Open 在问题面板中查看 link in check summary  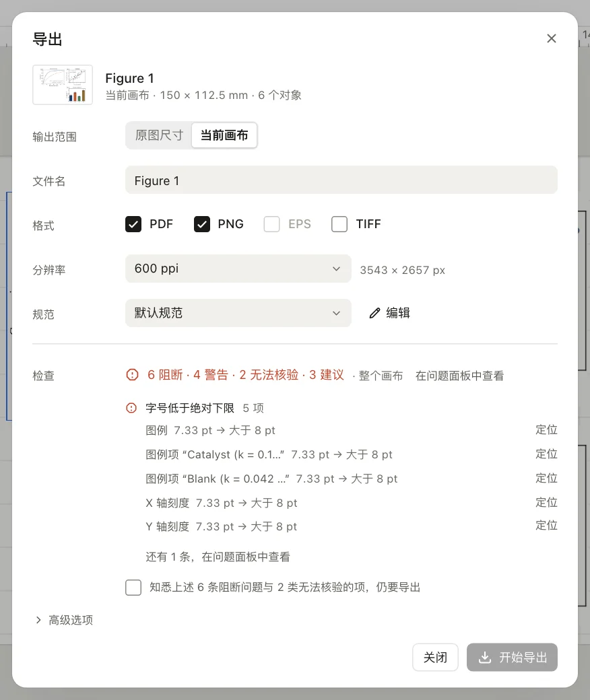[x=459, y=376]
